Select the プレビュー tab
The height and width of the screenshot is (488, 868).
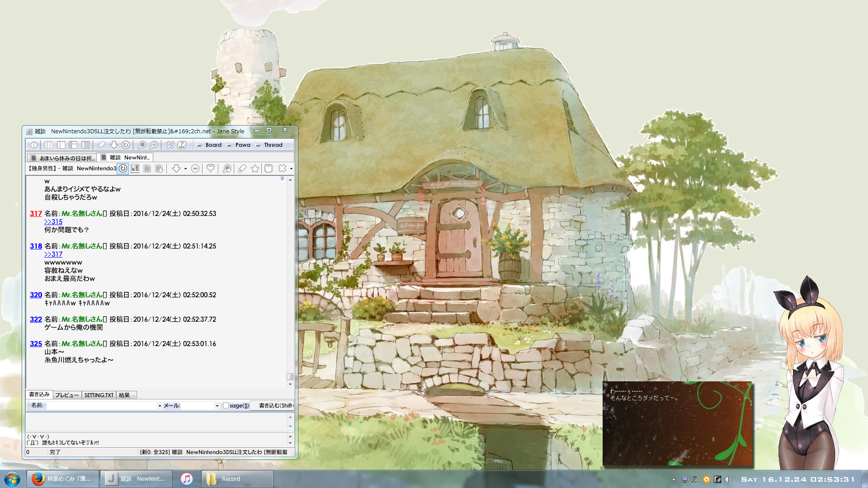click(67, 395)
